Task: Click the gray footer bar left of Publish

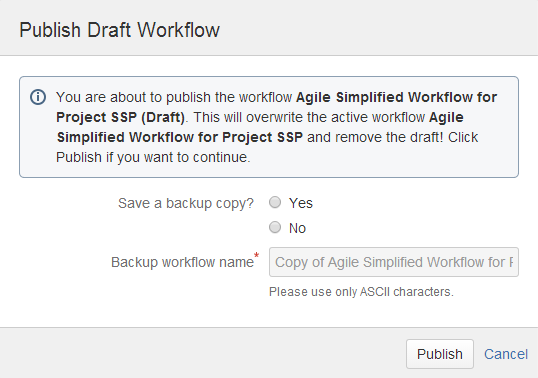Action: 202,353
